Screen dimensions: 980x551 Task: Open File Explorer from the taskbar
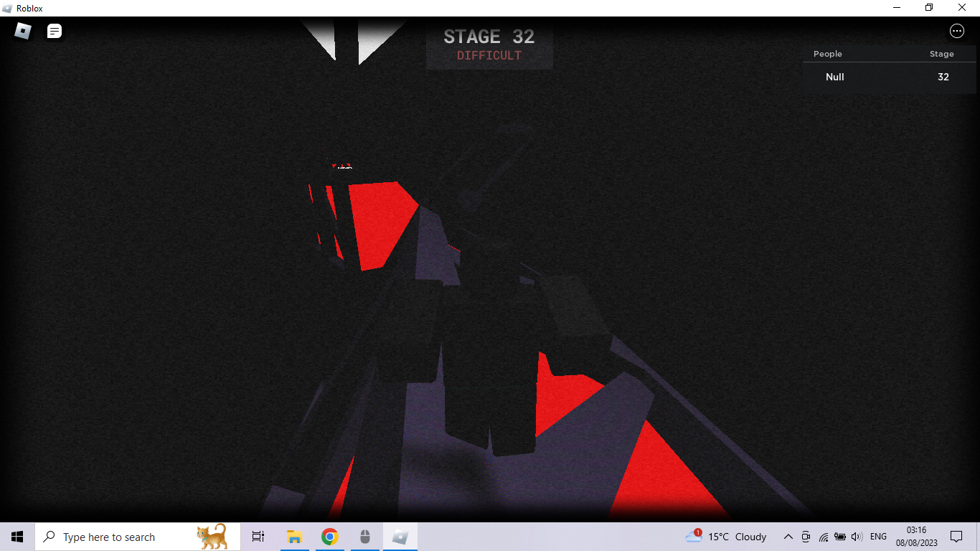coord(293,537)
